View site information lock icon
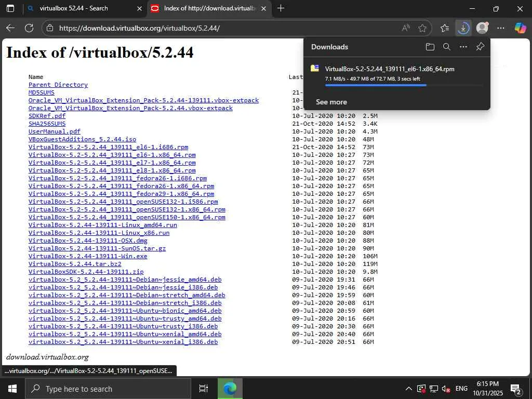 pyautogui.click(x=50, y=28)
